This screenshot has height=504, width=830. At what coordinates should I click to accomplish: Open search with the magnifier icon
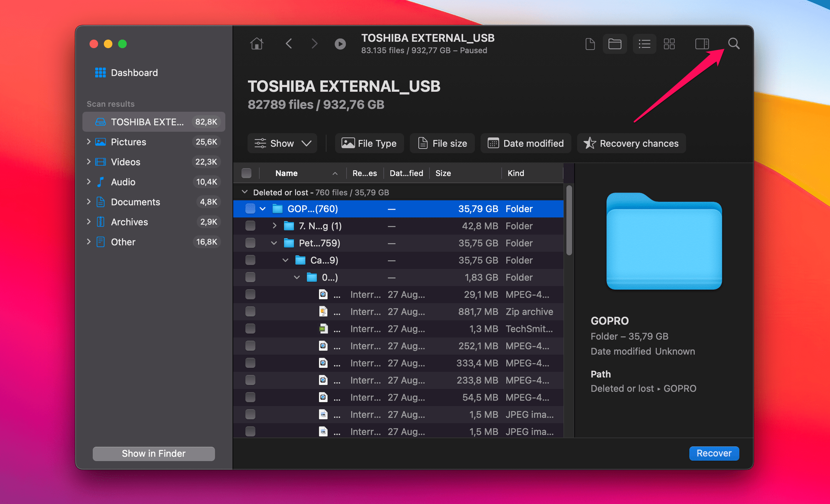point(734,44)
